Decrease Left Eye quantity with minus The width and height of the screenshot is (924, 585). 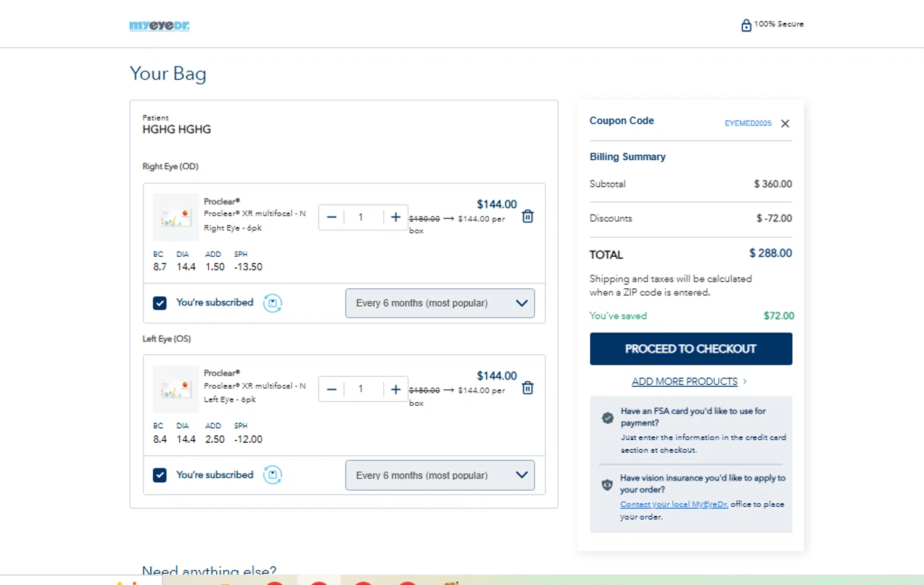[x=331, y=389]
